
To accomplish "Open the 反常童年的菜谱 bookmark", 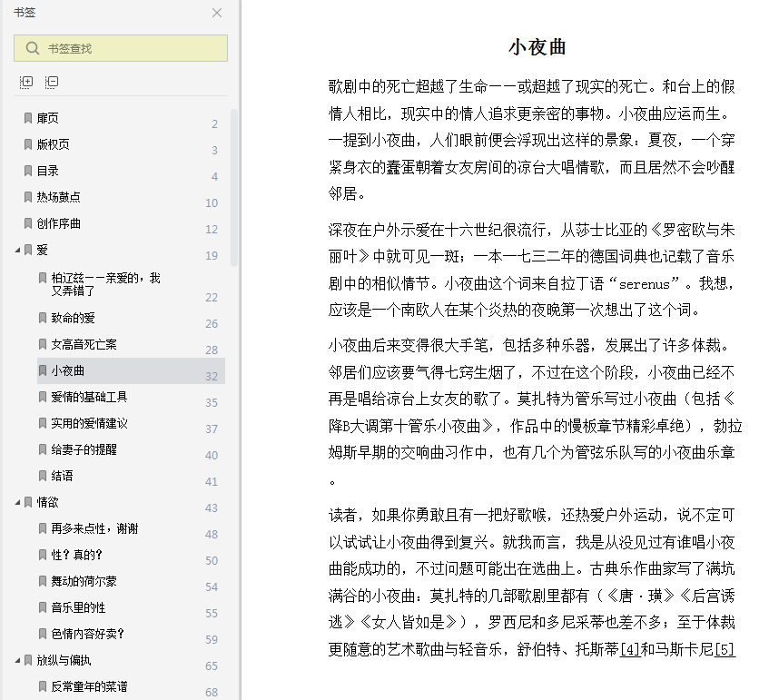I will [x=89, y=686].
